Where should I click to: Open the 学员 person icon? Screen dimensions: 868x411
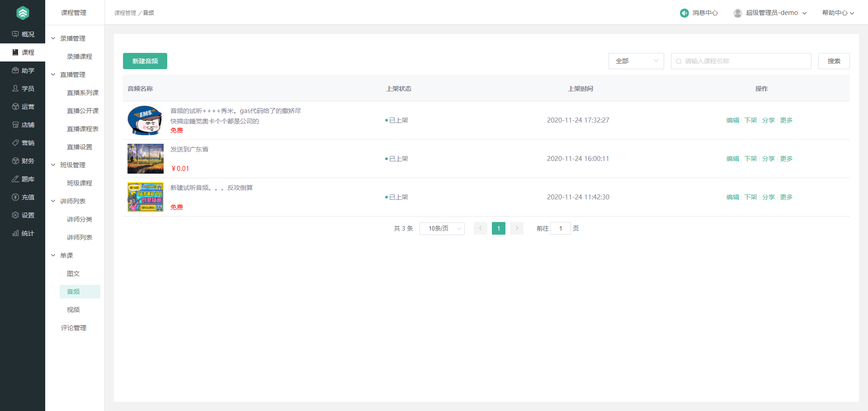15,89
